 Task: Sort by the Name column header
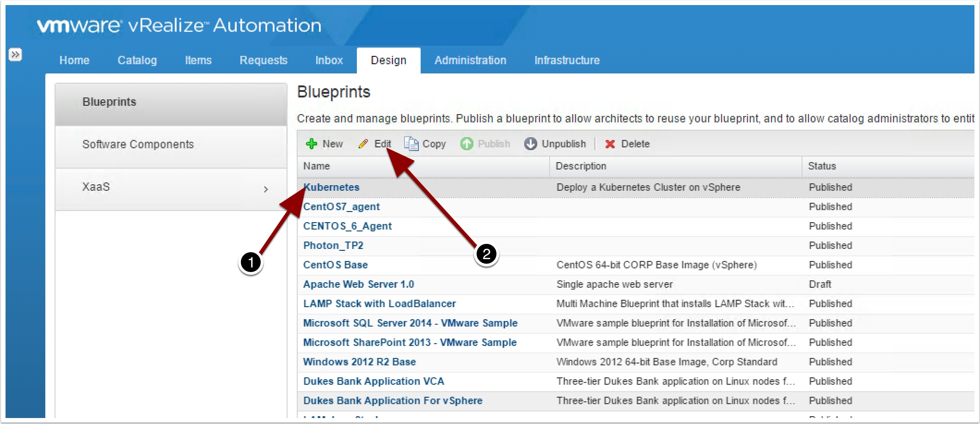click(x=423, y=166)
